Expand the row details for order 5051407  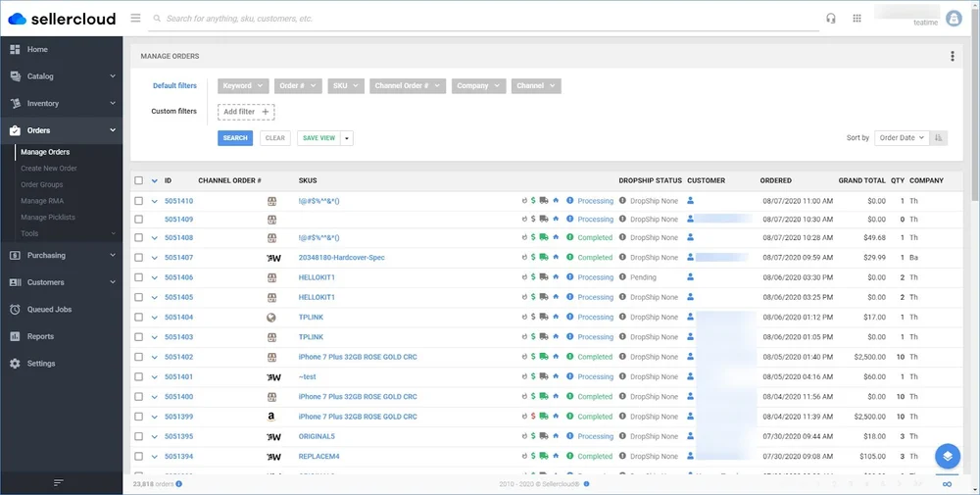[x=155, y=258]
